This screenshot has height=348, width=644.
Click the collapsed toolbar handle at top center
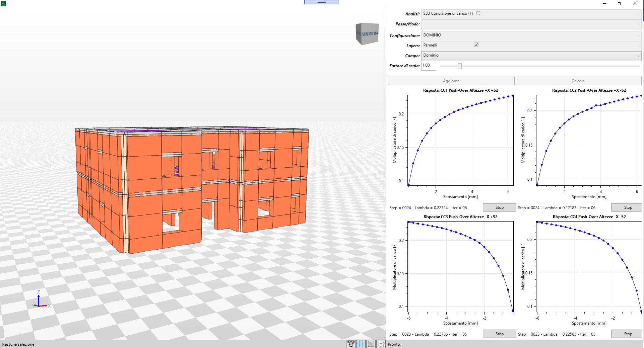pyautogui.click(x=322, y=2)
